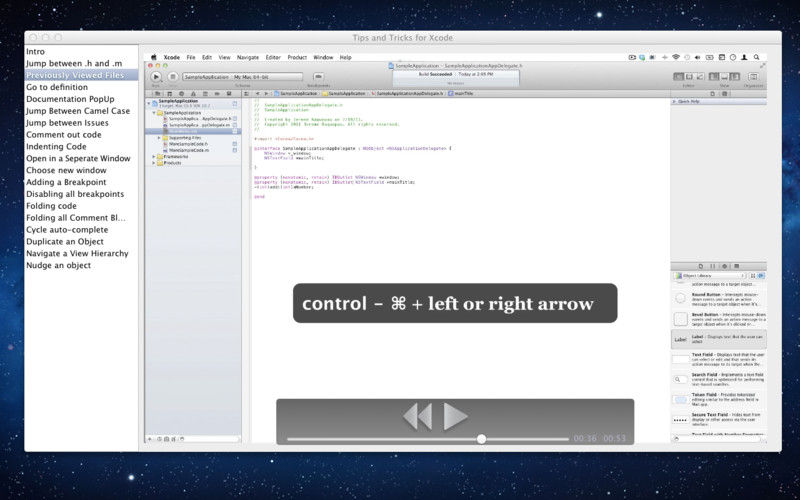The width and height of the screenshot is (800, 500).
Task: Open the Xcode menu in menu bar
Action: (171, 57)
